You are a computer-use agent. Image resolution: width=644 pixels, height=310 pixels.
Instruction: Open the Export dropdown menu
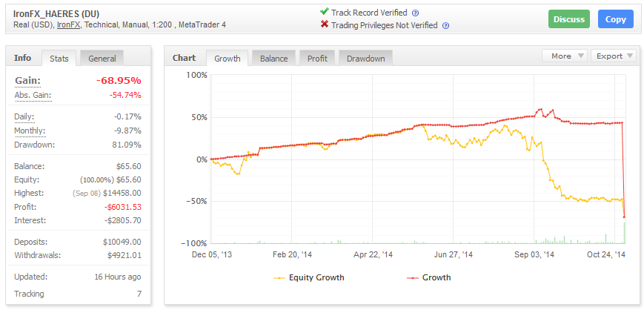coord(614,56)
